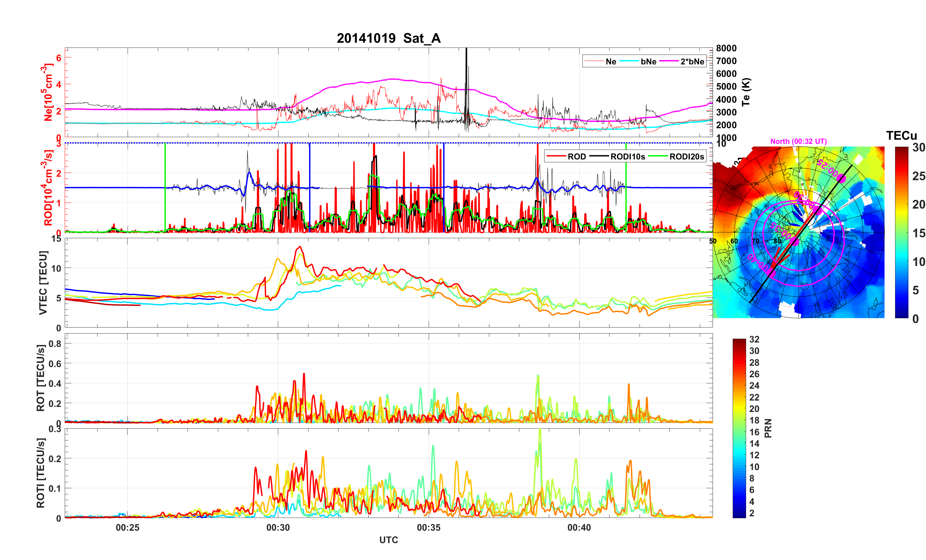This screenshot has width=926, height=560.
Task: Click the 00:35 tick label on UTC axis
Action: [428, 527]
